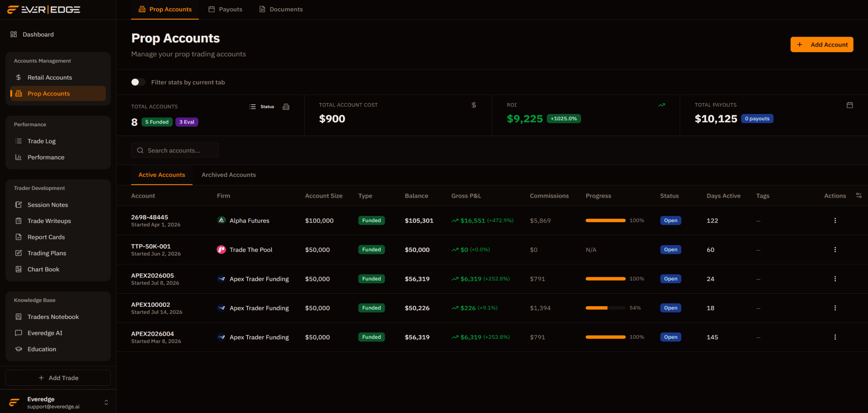
Task: Click the +1025.0% ROI badge
Action: (564, 119)
